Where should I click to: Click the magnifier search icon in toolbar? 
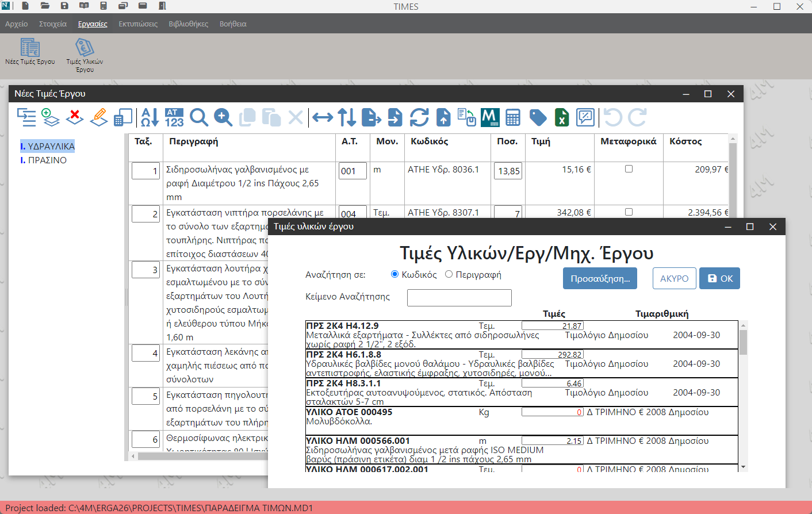199,117
